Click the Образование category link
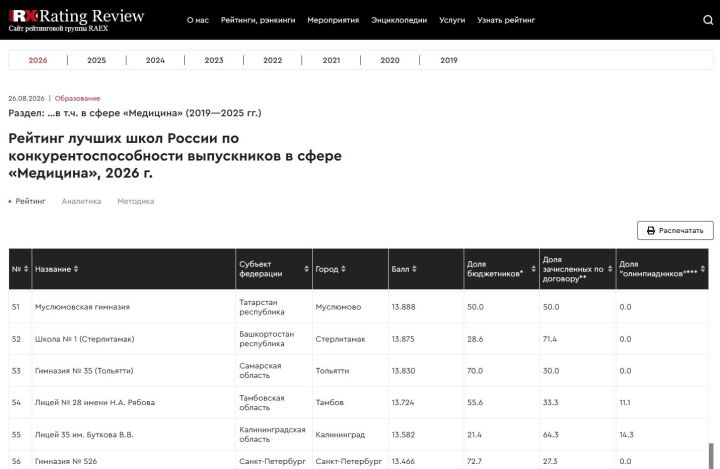720x469 pixels. point(77,98)
